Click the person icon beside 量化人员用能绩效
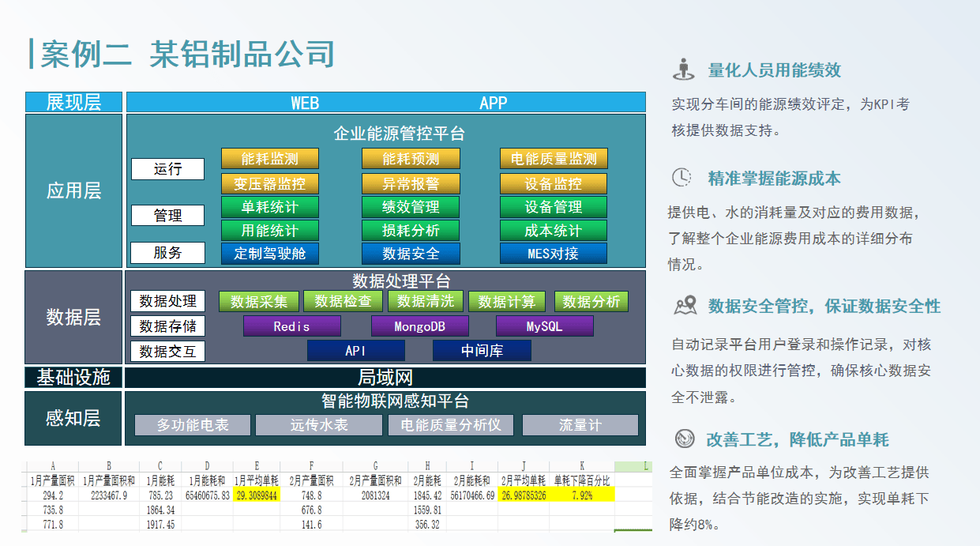 [683, 70]
